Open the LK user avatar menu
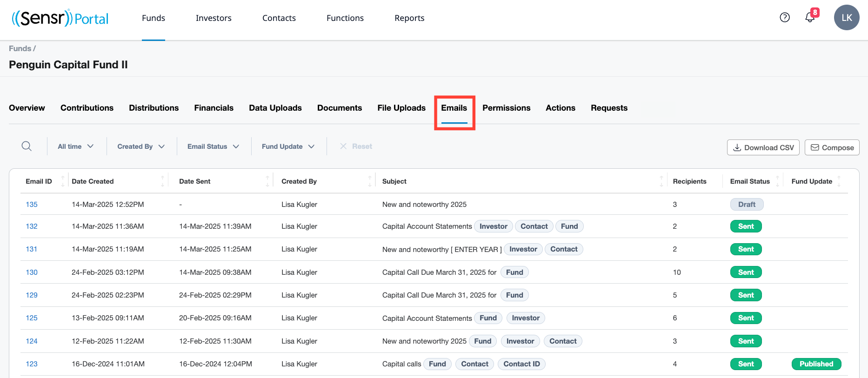 (x=847, y=18)
